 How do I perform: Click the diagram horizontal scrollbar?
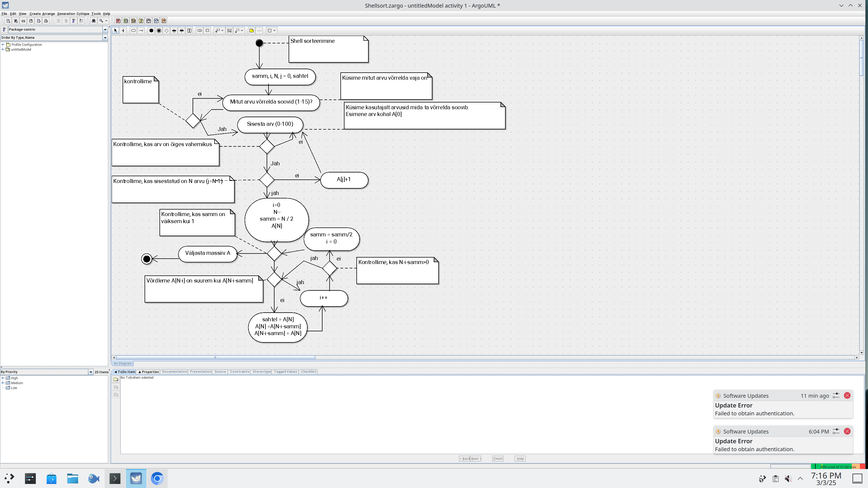pyautogui.click(x=216, y=357)
